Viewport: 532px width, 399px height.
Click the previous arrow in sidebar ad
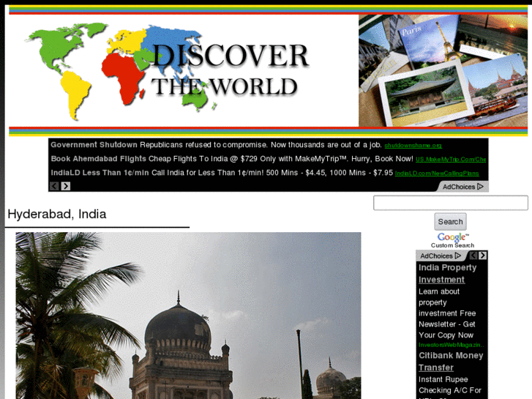[473, 256]
